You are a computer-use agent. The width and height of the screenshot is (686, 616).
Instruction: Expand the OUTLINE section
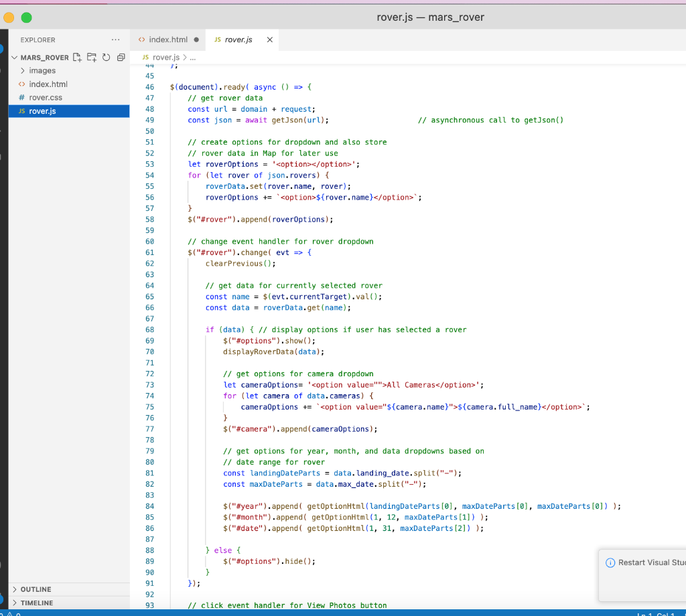tap(36, 589)
